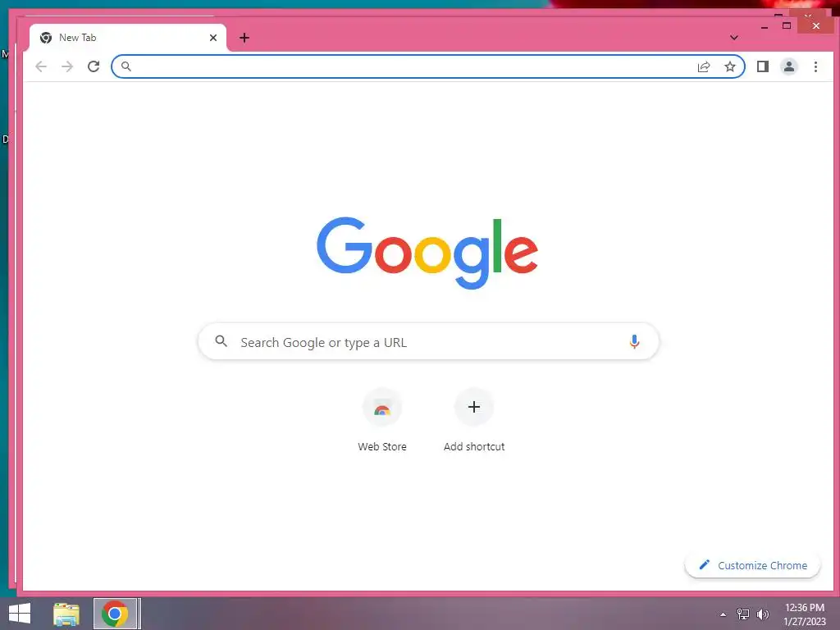Open the Windows Start menu

pyautogui.click(x=20, y=614)
